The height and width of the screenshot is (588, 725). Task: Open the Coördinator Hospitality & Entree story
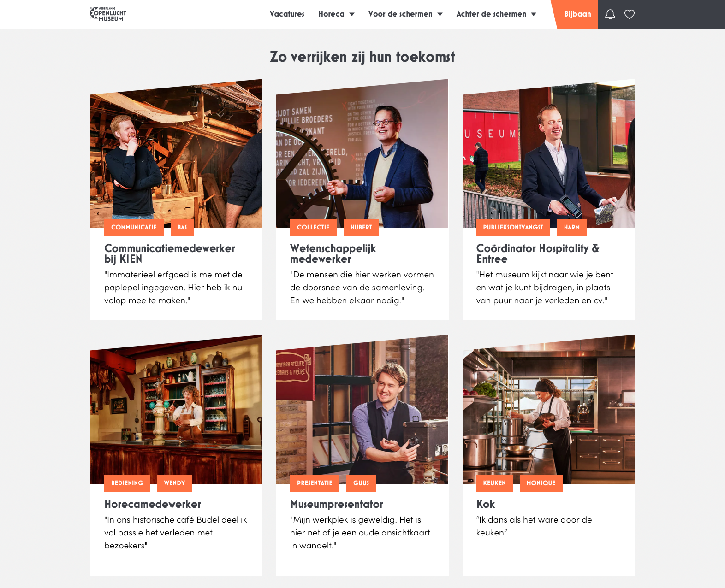click(538, 253)
